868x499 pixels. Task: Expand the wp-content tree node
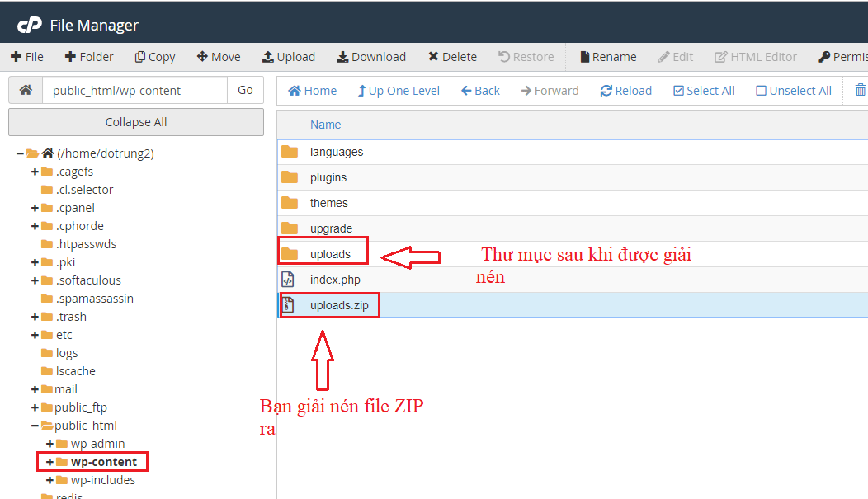50,462
